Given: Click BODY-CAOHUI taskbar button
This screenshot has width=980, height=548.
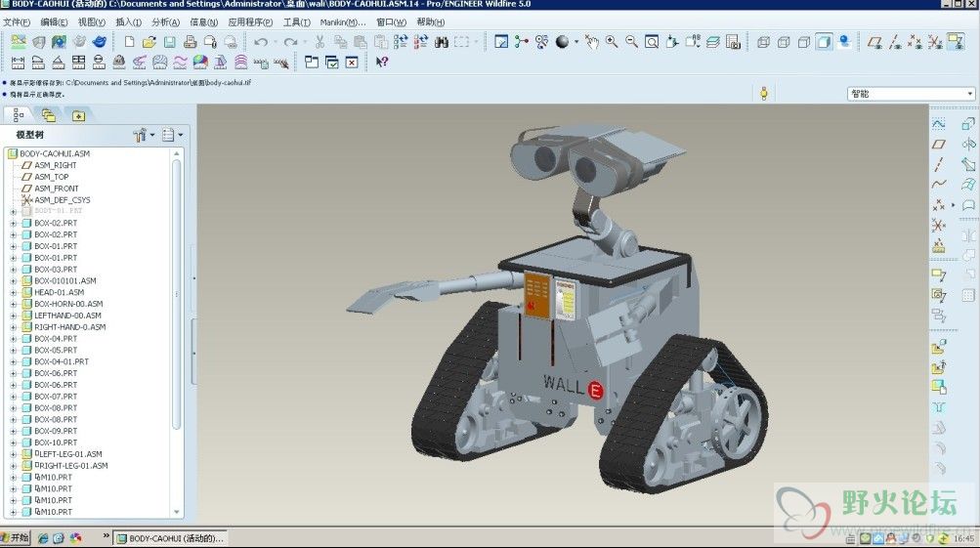Looking at the screenshot, I should 171,538.
